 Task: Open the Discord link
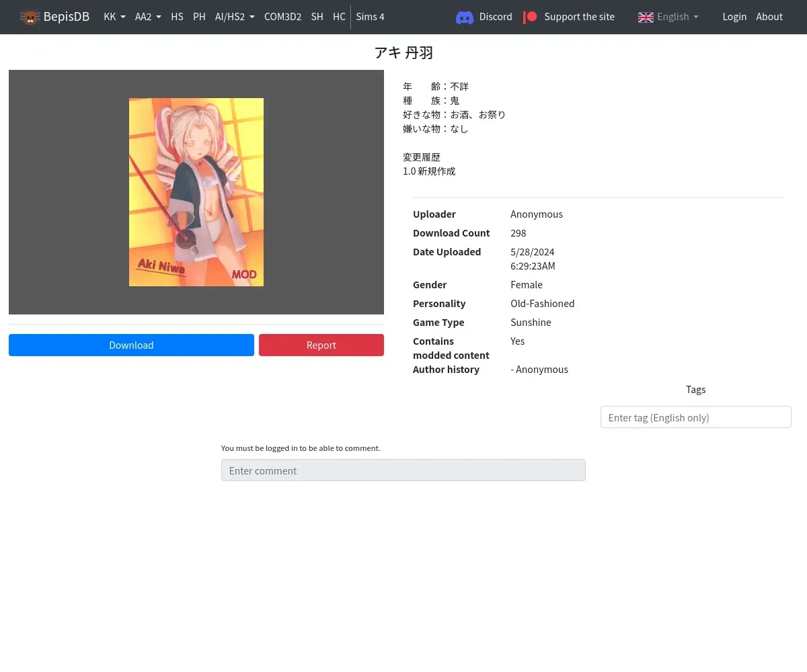(x=484, y=17)
